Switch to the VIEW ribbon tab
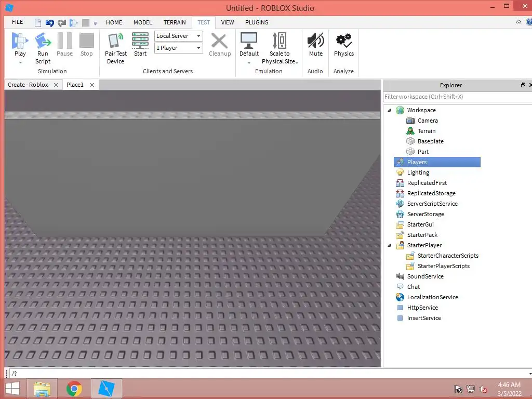Screen dimensions: 532x399 click(228, 22)
